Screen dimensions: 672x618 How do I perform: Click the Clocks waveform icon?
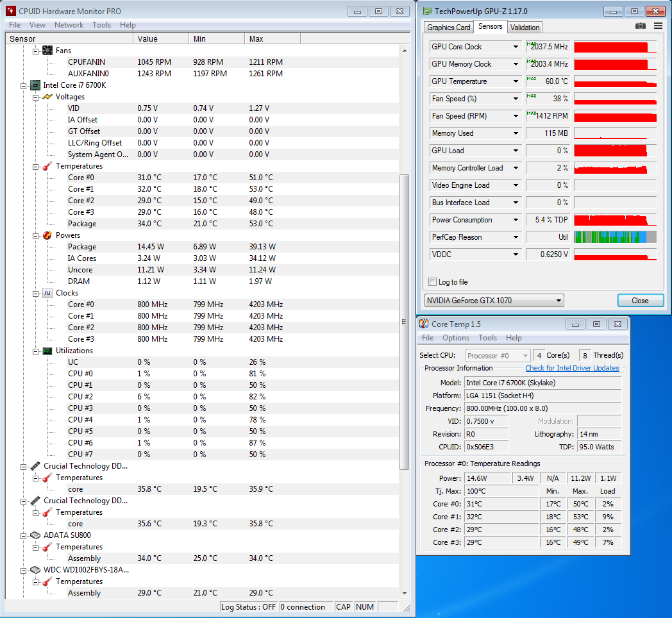pos(47,293)
